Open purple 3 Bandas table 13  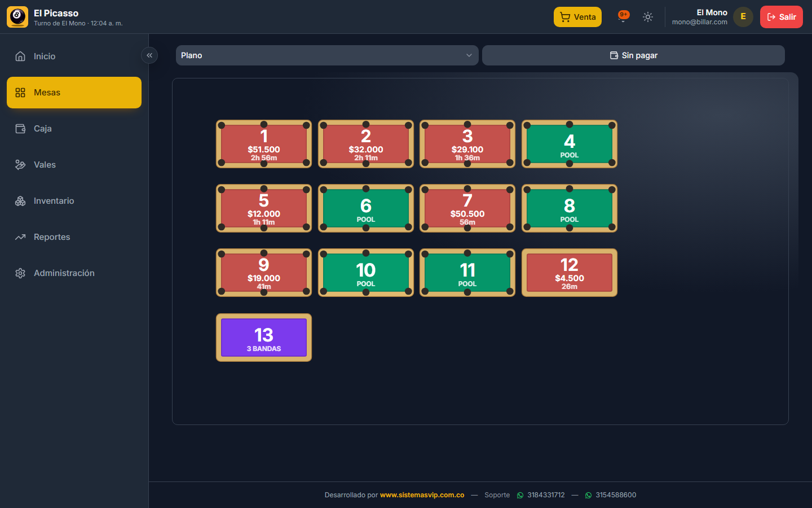[x=264, y=338]
